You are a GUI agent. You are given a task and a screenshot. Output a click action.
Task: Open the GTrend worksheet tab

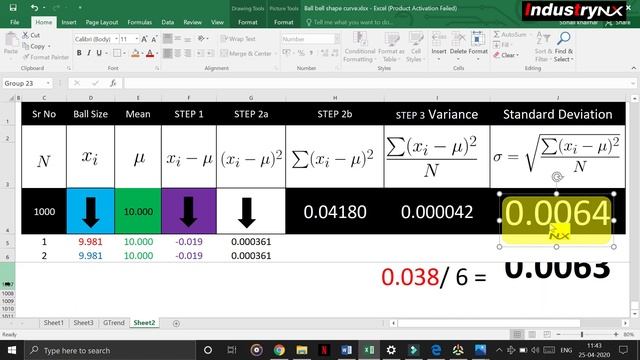click(113, 323)
